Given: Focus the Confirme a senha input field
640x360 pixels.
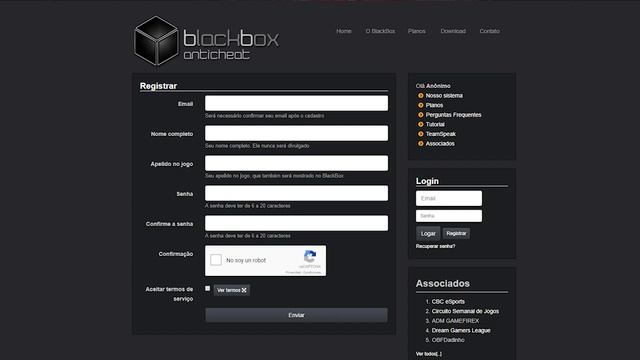Looking at the screenshot, I should (296, 223).
